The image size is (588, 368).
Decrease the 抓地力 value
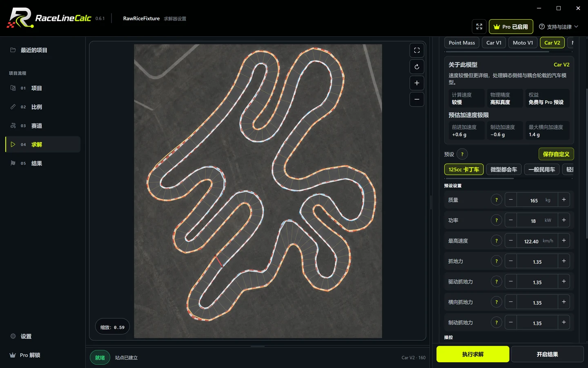pos(511,261)
